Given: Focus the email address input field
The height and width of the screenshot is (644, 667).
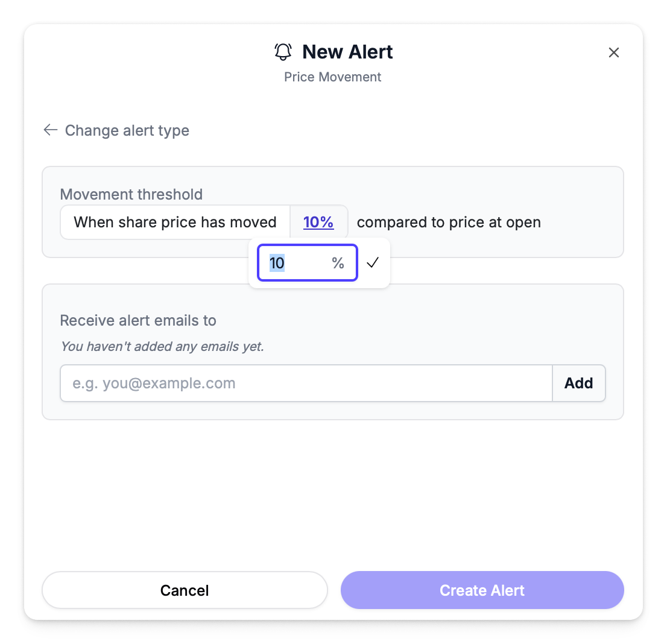Looking at the screenshot, I should pos(306,383).
